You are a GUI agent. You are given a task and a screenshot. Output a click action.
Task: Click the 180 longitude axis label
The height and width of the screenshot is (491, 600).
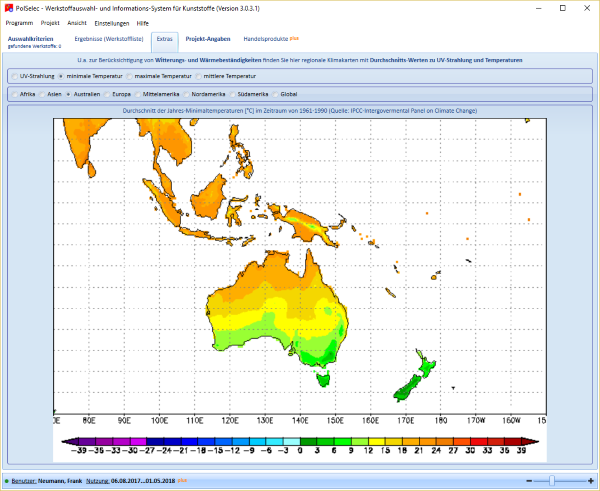[x=441, y=421]
